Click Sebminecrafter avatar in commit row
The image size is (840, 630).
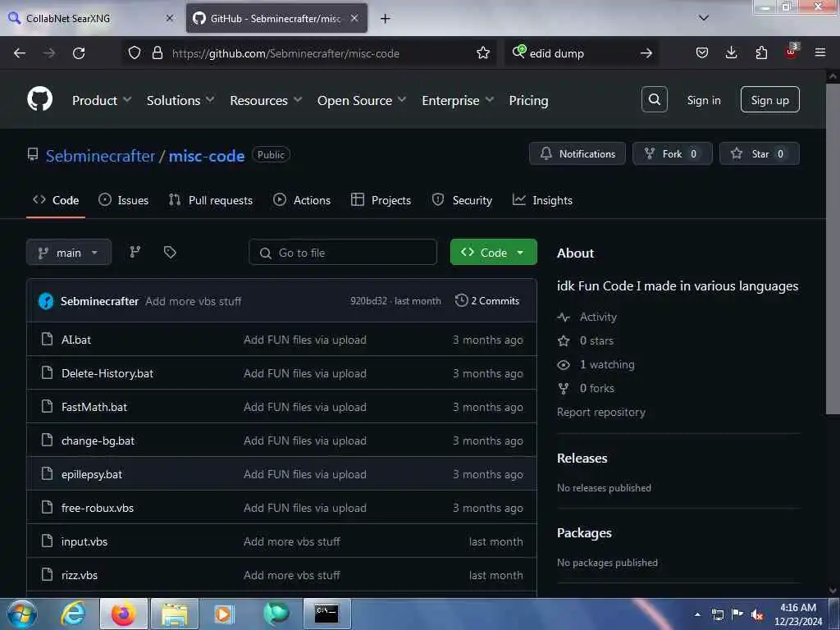point(46,301)
